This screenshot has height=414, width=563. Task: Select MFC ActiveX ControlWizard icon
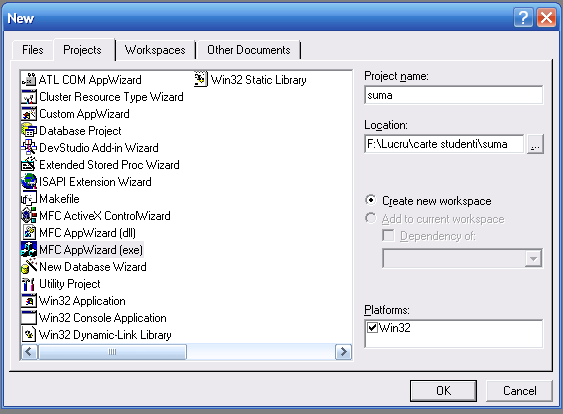[x=29, y=215]
